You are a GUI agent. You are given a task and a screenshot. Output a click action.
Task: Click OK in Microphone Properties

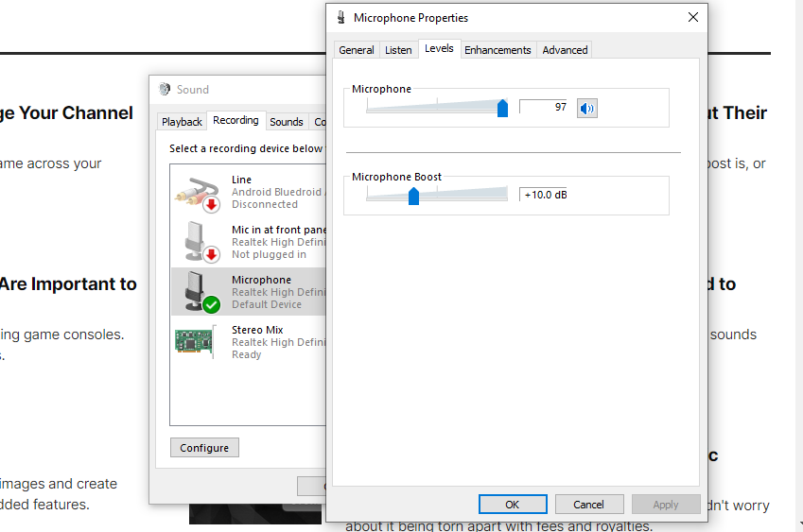[x=513, y=505]
